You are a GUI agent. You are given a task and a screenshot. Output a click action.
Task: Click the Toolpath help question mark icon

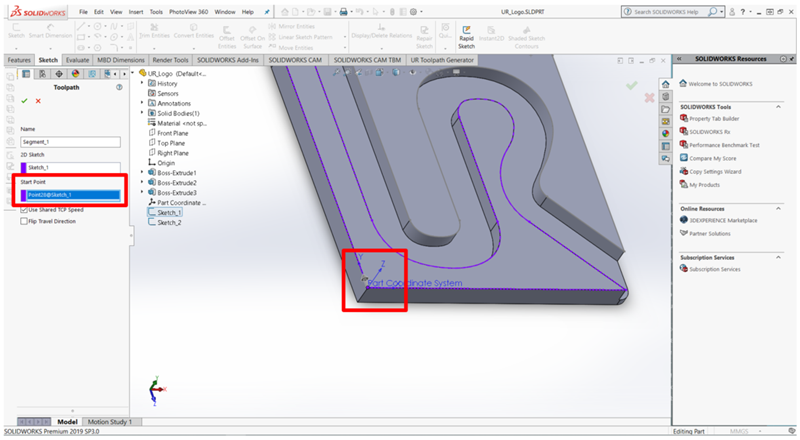point(119,87)
